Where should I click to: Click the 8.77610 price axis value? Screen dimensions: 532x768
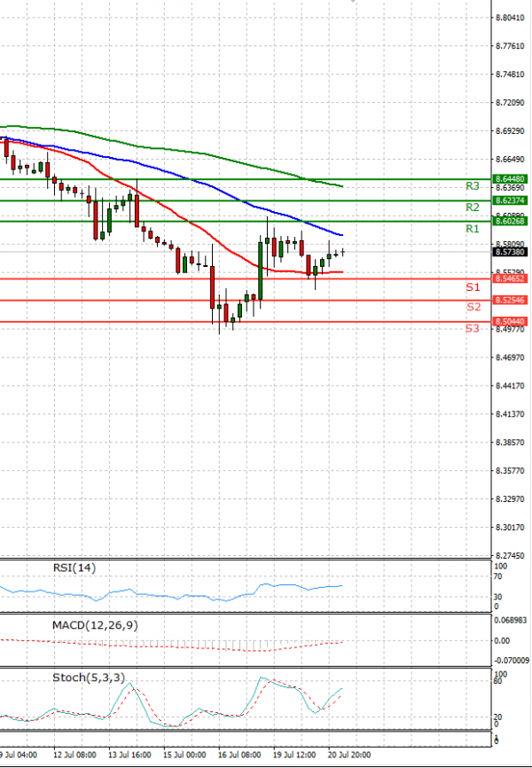[x=510, y=46]
